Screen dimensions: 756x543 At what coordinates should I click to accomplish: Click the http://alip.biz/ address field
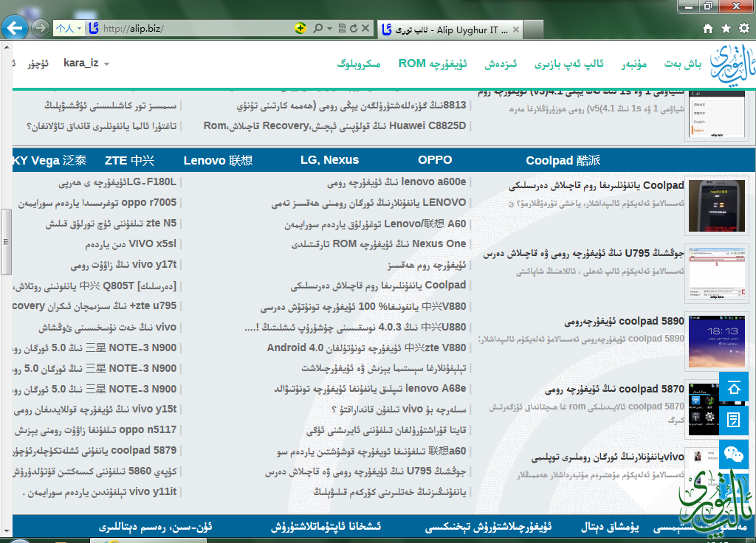[x=192, y=29]
